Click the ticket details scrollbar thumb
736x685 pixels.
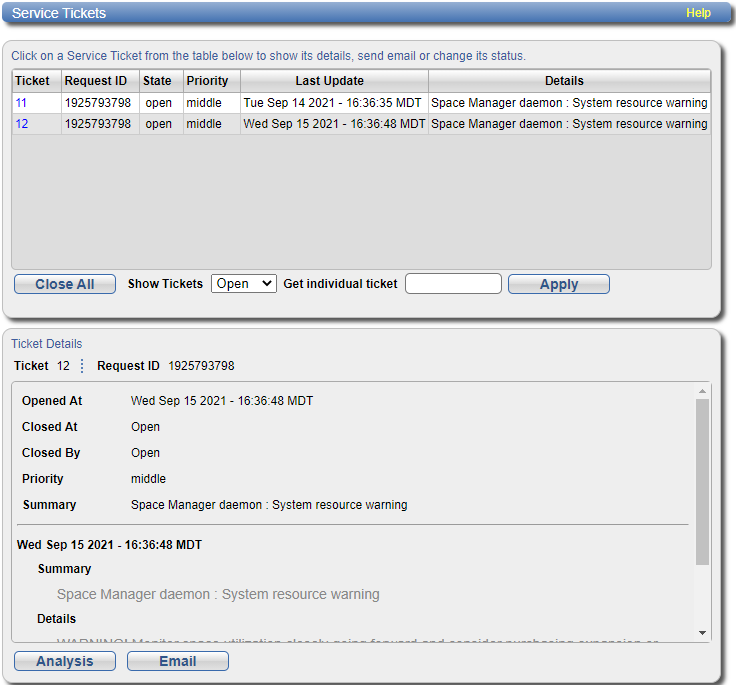click(702, 480)
